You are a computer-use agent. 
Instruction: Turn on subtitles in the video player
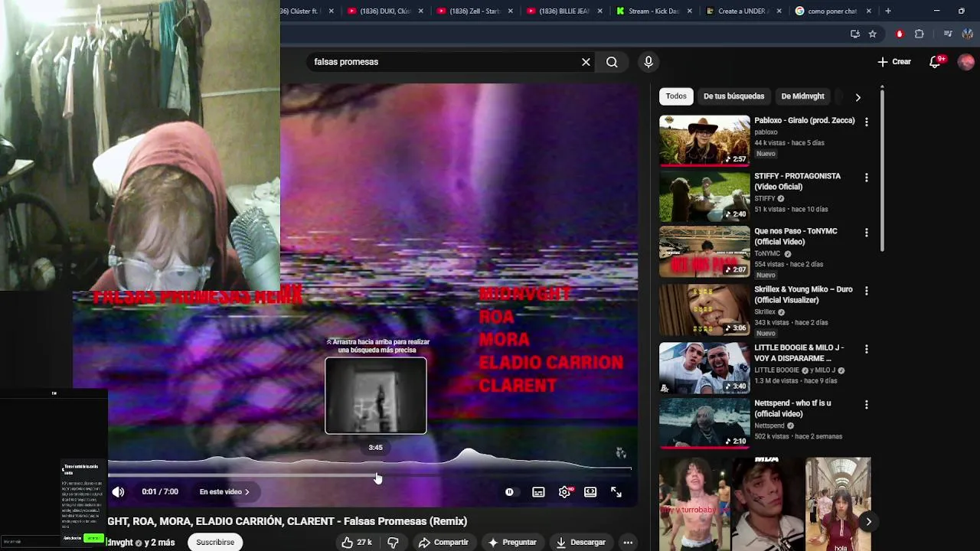538,492
